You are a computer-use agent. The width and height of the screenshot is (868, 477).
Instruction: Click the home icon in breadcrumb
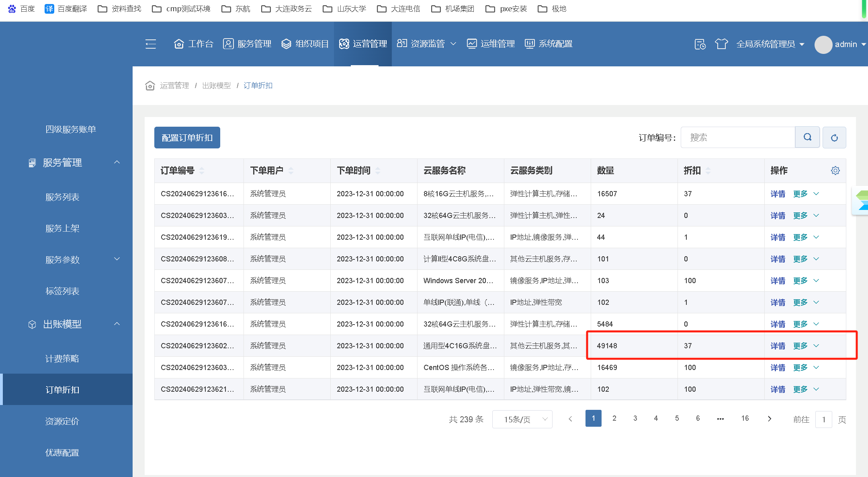(x=150, y=86)
